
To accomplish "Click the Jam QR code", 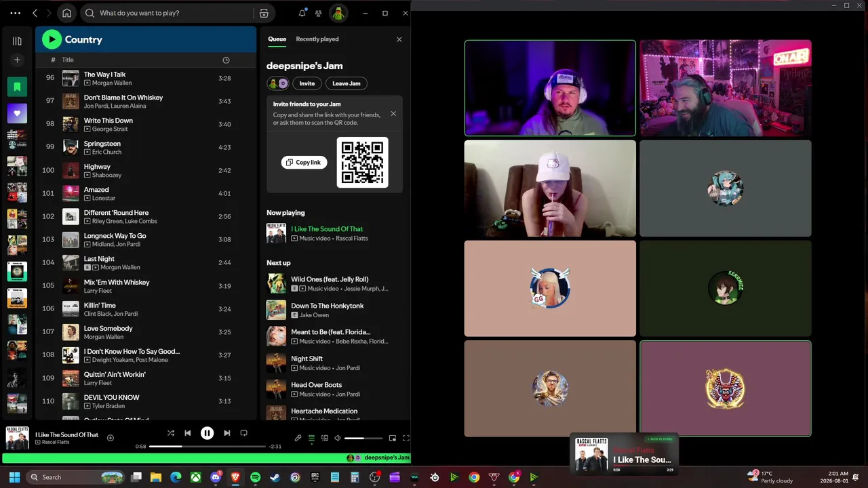I will click(x=362, y=162).
